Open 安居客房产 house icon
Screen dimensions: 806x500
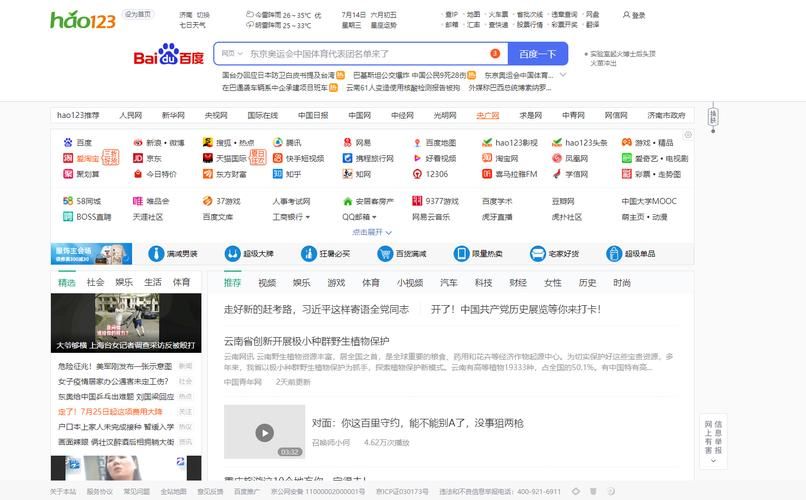(x=347, y=201)
